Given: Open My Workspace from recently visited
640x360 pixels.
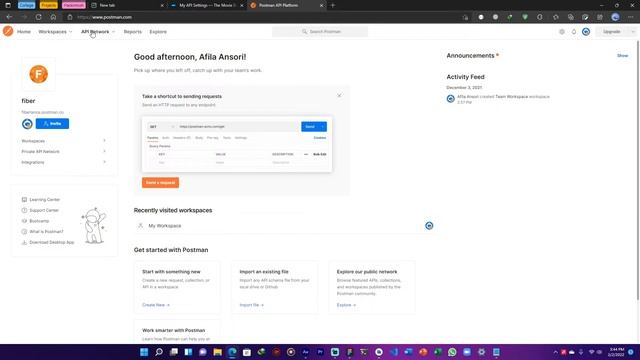Looking at the screenshot, I should (x=164, y=225).
